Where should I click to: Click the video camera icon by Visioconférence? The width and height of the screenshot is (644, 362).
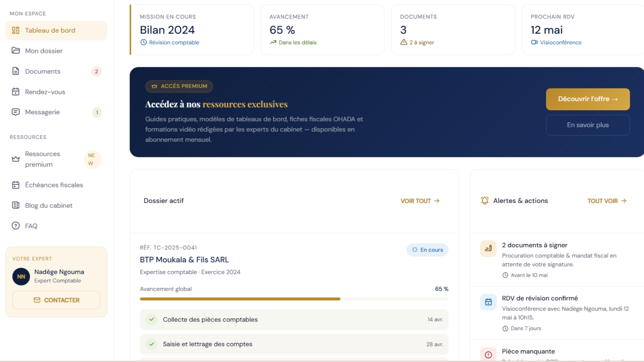pos(534,42)
